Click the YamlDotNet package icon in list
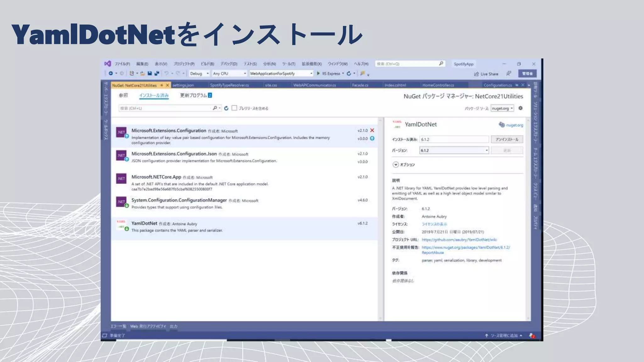 pyautogui.click(x=122, y=225)
